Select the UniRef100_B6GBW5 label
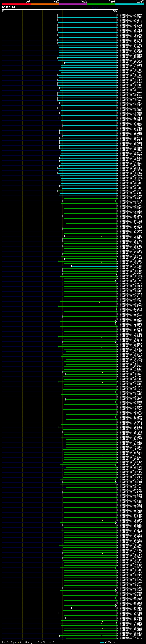The image size is (146, 644). point(131,216)
